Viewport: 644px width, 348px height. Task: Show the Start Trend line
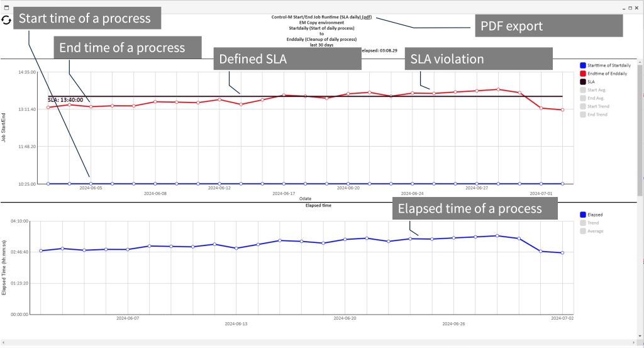click(x=597, y=106)
